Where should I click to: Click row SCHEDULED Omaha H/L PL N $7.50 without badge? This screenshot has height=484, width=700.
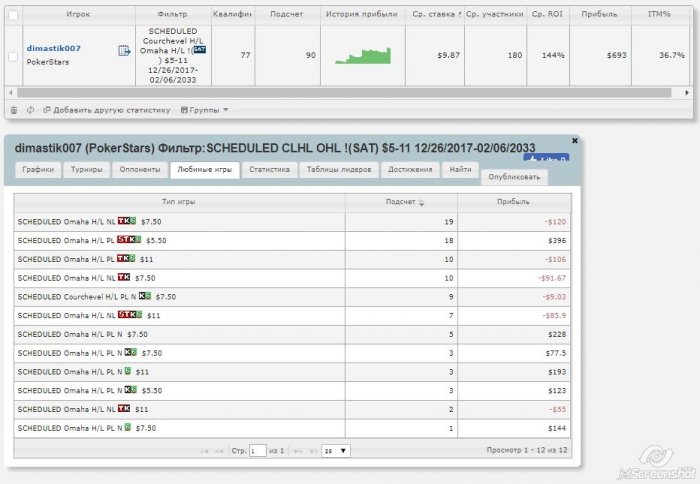click(292, 334)
